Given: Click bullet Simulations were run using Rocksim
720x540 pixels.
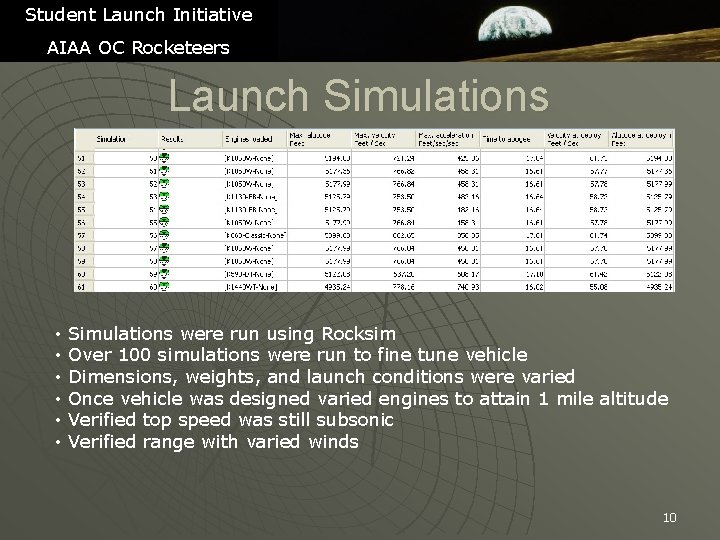Looking at the screenshot, I should click(x=232, y=334).
